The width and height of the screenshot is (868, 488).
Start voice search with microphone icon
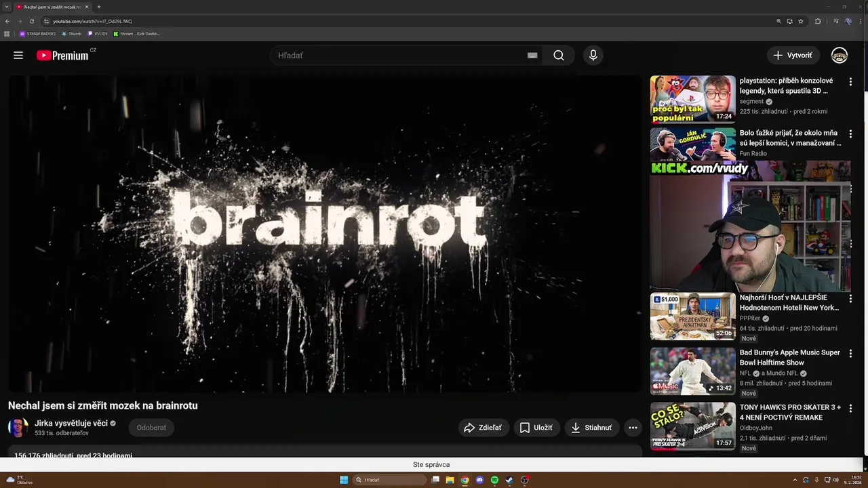click(593, 56)
